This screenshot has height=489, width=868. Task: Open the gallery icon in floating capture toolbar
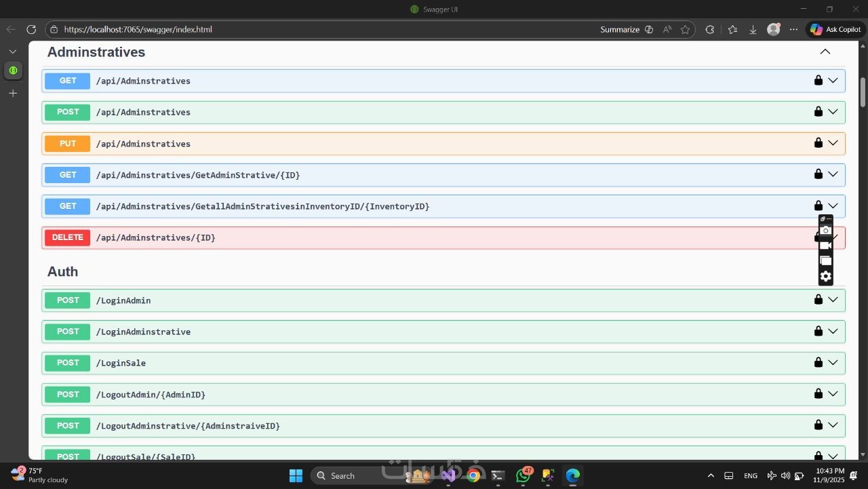click(x=825, y=260)
